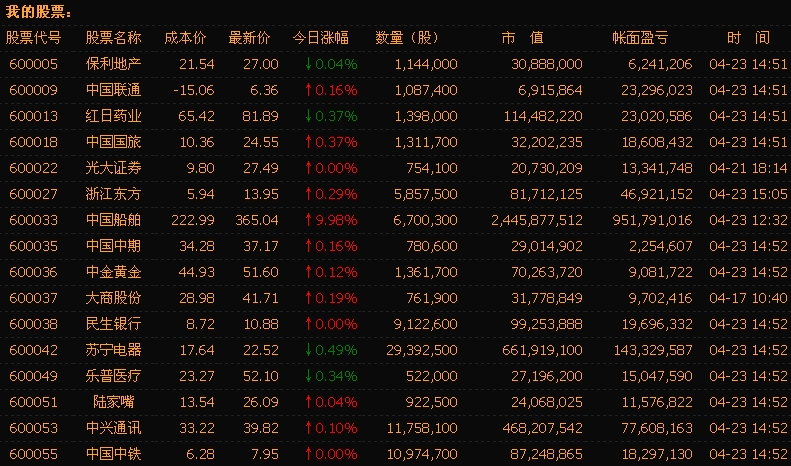The height and width of the screenshot is (466, 791).
Task: Click the 帐面盈亏 column header
Action: (640, 38)
